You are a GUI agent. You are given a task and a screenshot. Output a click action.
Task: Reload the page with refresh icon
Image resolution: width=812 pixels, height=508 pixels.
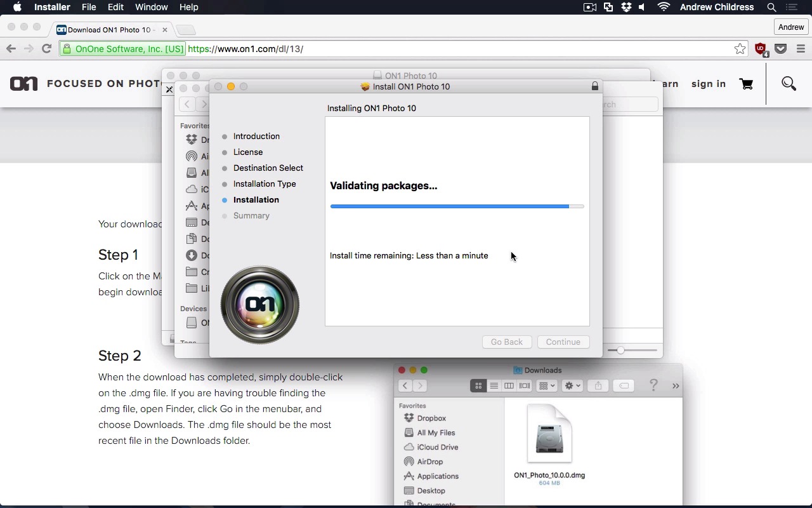point(46,49)
